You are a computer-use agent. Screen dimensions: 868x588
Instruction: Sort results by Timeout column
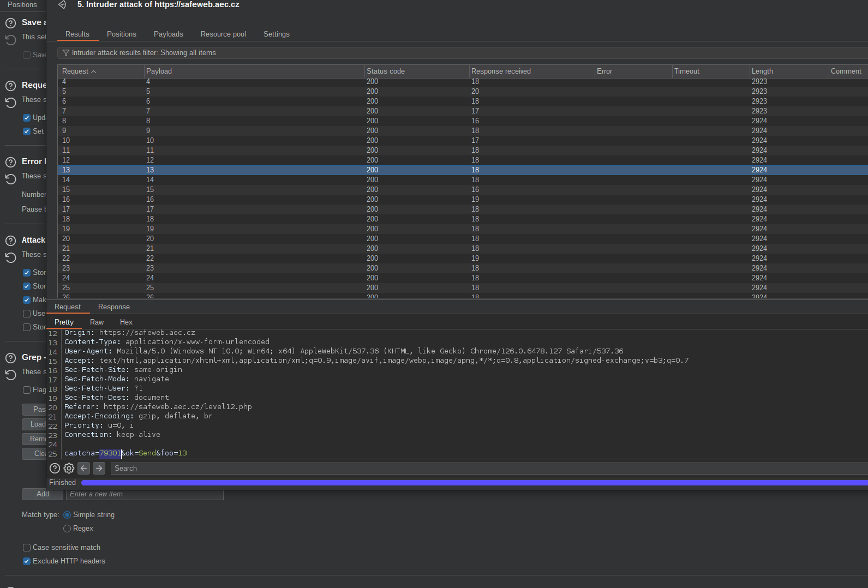click(711, 71)
